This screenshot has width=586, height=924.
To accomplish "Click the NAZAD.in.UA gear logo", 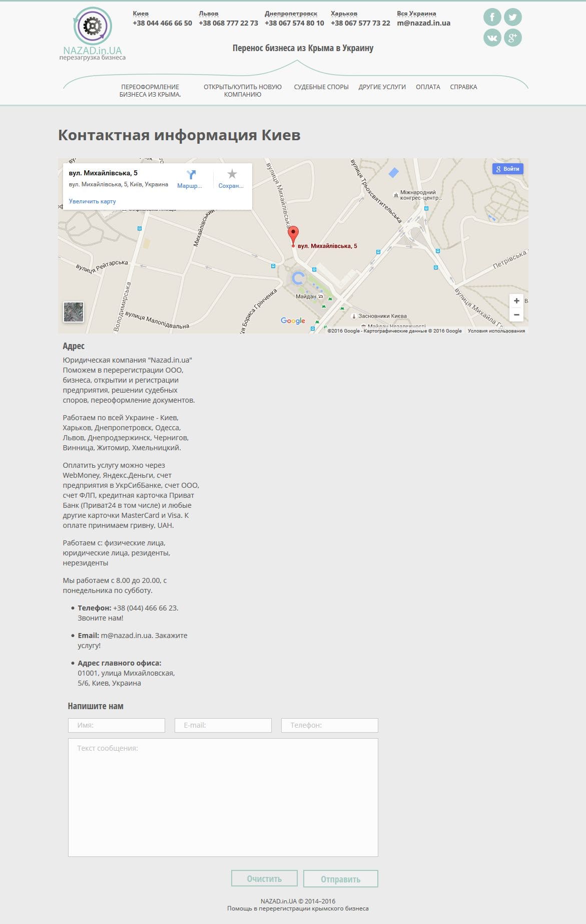I will [93, 26].
